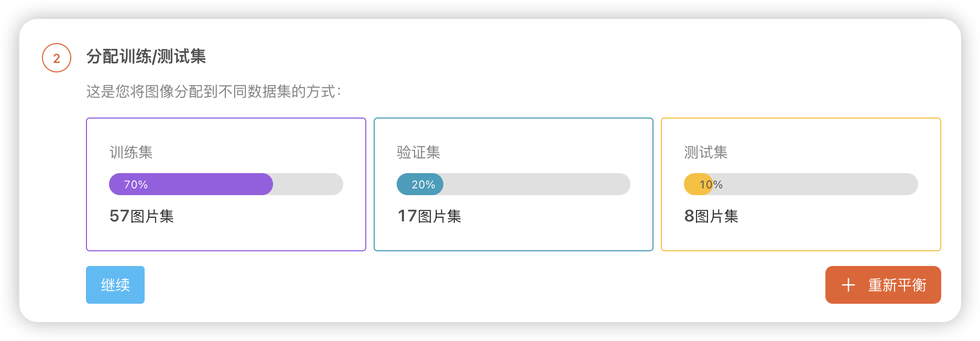Click the 验证集 label text
Viewport: 980px width, 341px height.
(418, 153)
